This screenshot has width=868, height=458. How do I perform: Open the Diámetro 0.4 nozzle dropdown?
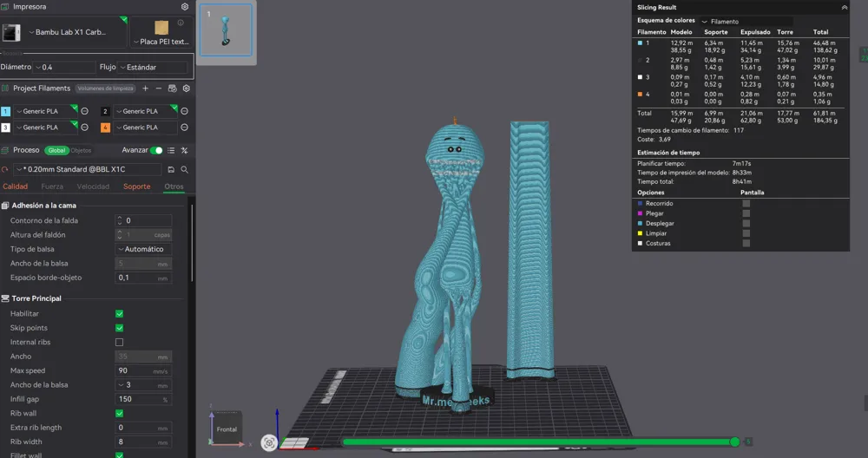tap(64, 67)
